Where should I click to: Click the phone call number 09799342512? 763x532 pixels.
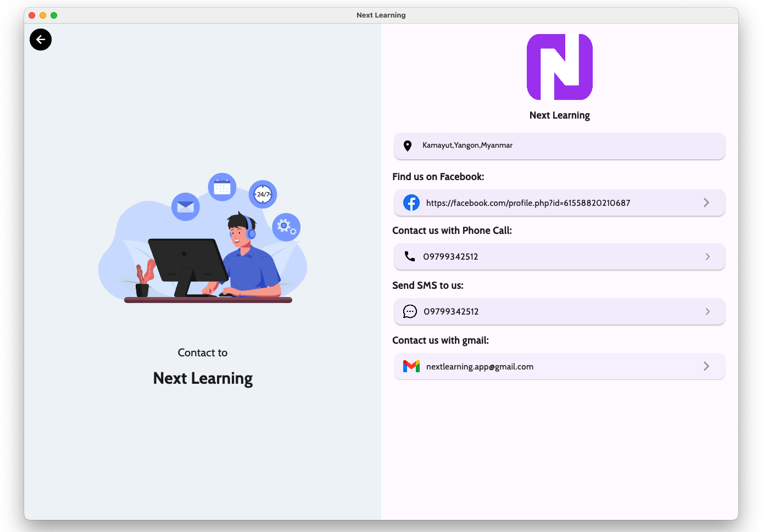[450, 257]
